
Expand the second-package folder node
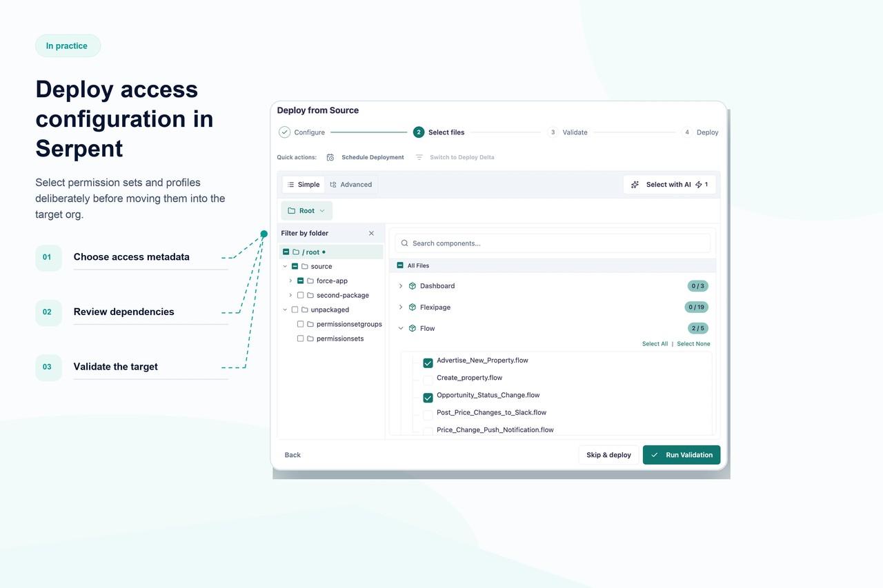click(290, 296)
